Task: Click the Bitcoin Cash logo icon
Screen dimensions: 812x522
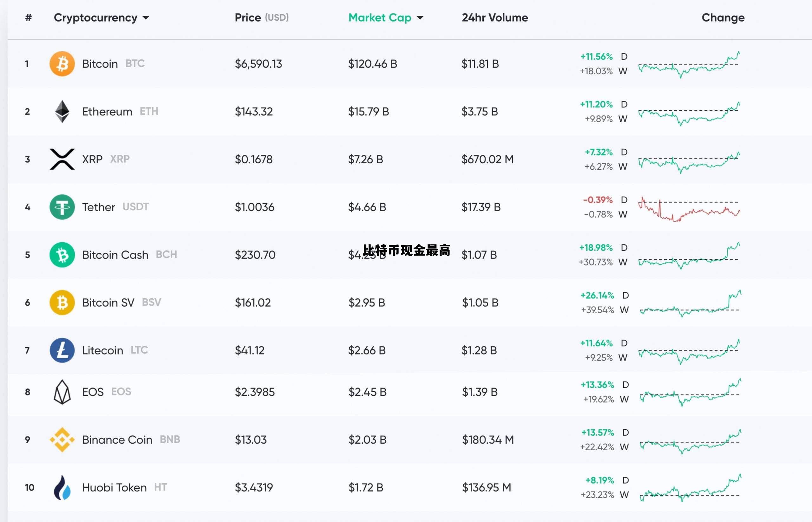Action: coord(62,255)
